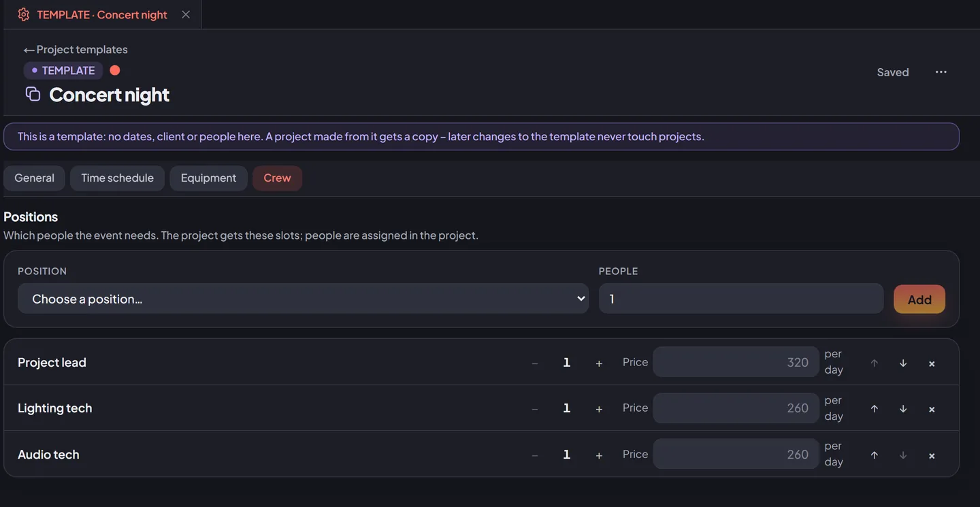This screenshot has height=507, width=980.
Task: Move Audio tech up
Action: [875, 455]
